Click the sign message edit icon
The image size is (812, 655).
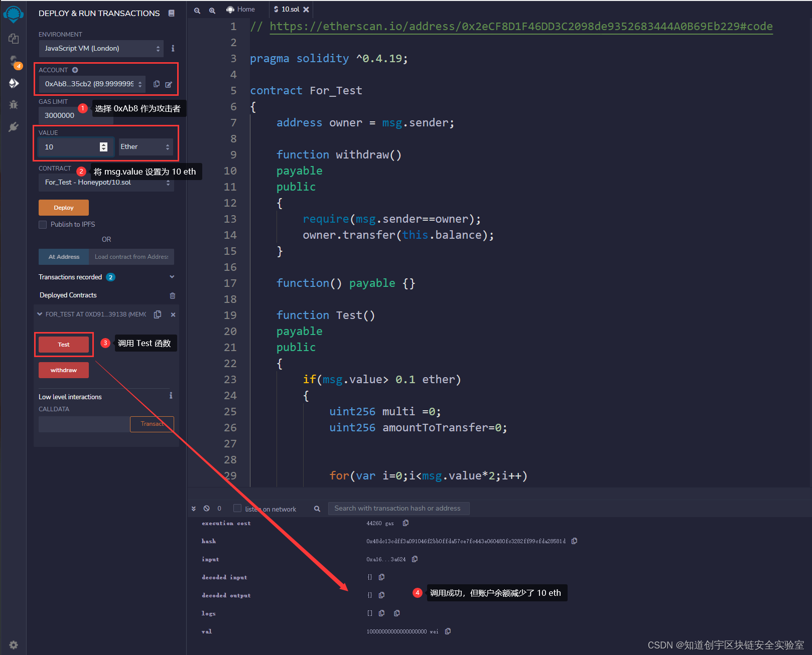pos(169,84)
